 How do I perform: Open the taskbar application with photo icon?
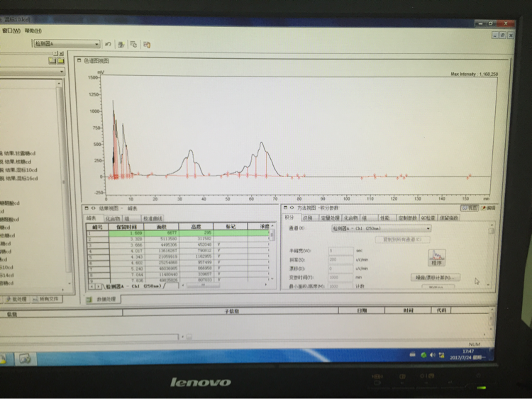pos(25,358)
